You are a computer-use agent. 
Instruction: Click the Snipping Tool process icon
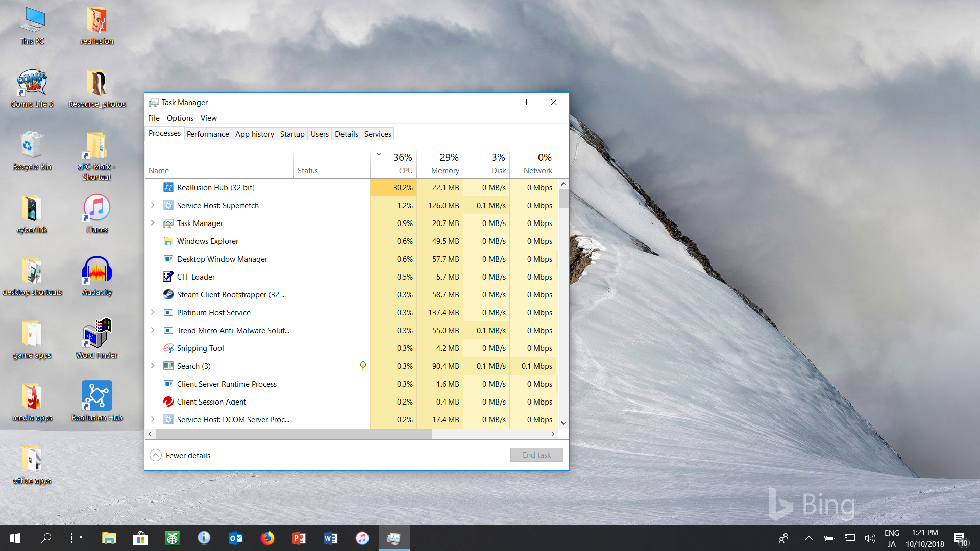pyautogui.click(x=168, y=348)
